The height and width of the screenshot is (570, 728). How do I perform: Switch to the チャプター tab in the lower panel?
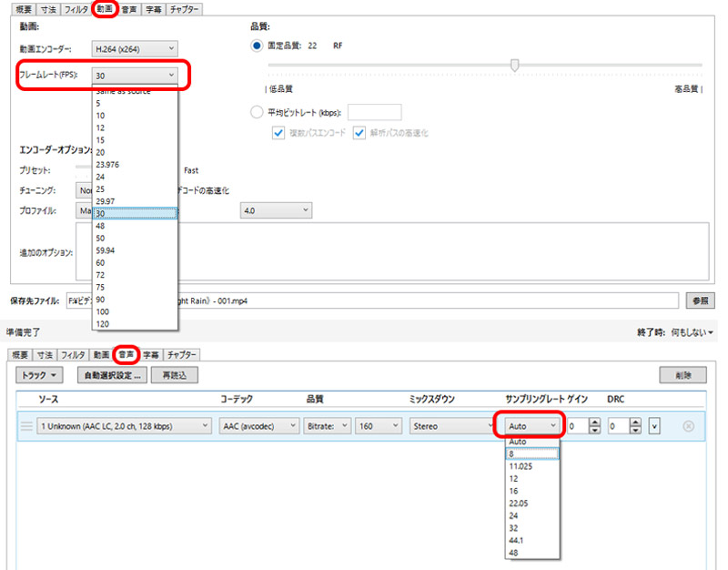tap(183, 354)
